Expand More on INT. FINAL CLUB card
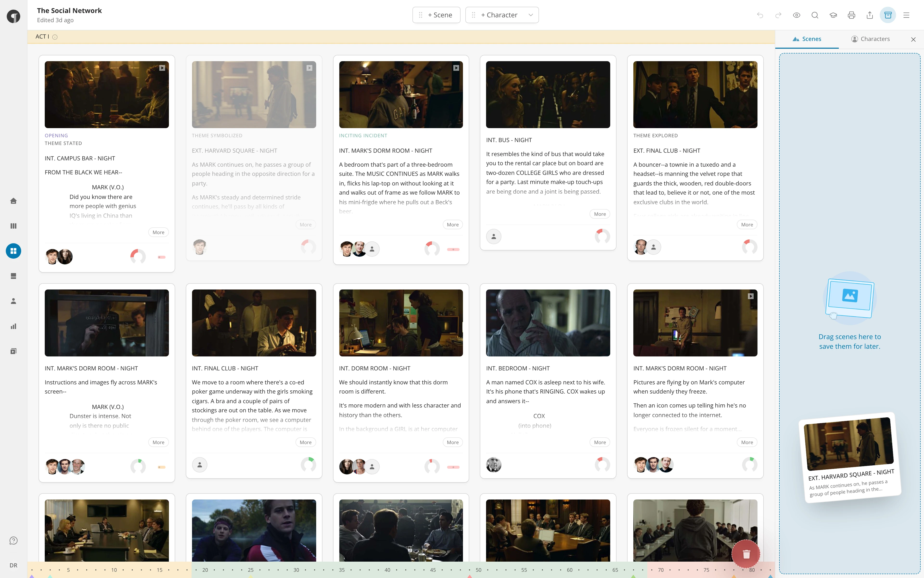The image size is (924, 578). 305,442
